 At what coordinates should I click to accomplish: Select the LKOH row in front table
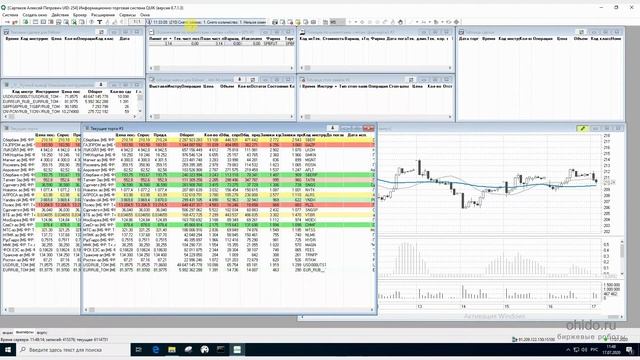pyautogui.click(x=229, y=150)
